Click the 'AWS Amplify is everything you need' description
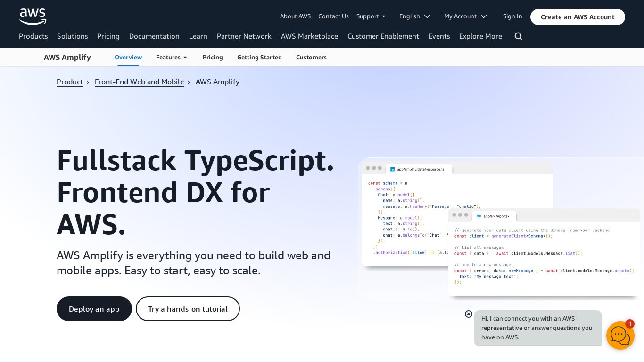644x362 pixels. [193, 263]
